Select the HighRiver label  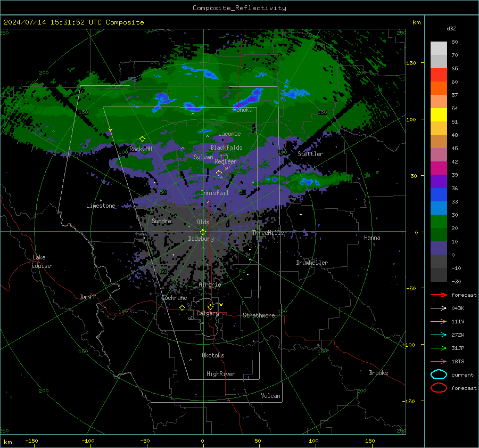click(221, 374)
